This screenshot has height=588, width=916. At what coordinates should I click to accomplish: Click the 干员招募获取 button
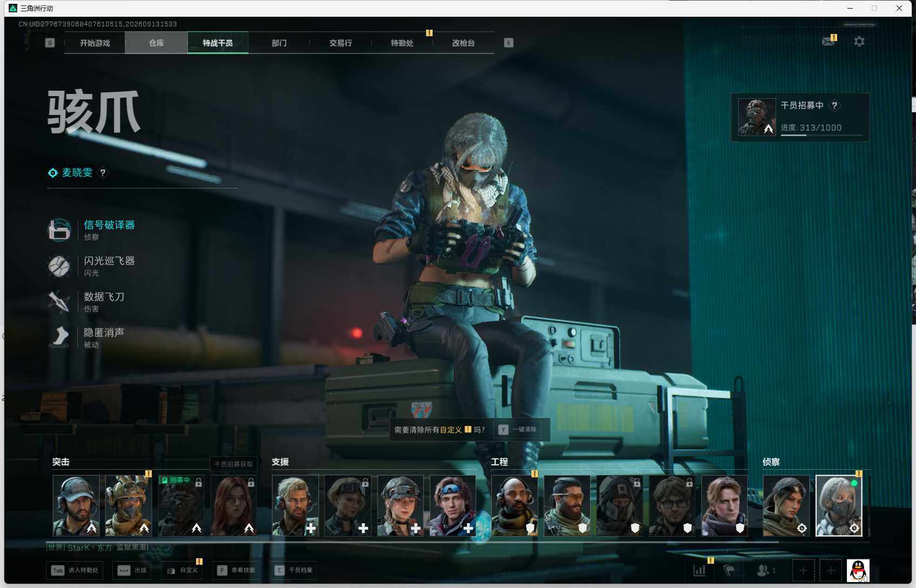coord(233,464)
